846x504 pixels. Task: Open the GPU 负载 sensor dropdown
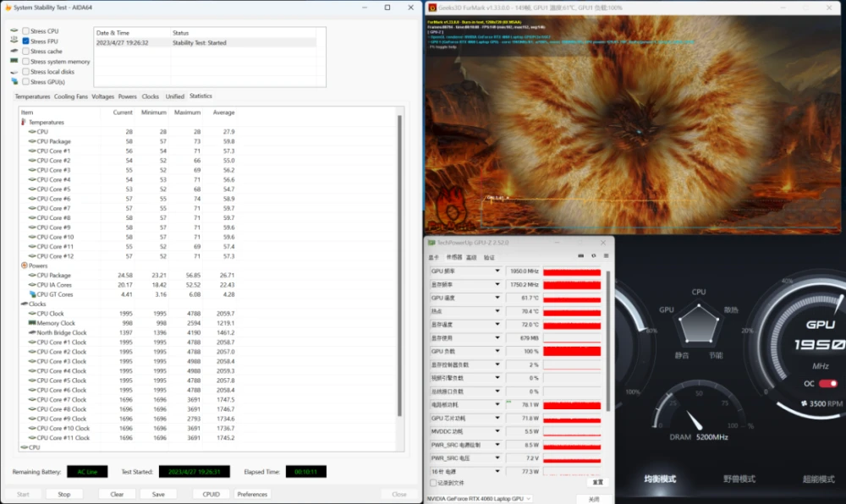click(497, 351)
